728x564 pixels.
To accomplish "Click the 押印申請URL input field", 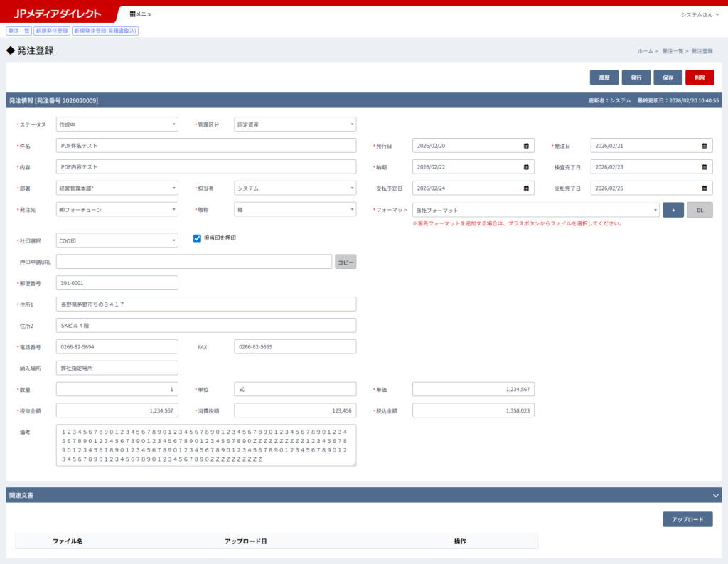I will 194,262.
